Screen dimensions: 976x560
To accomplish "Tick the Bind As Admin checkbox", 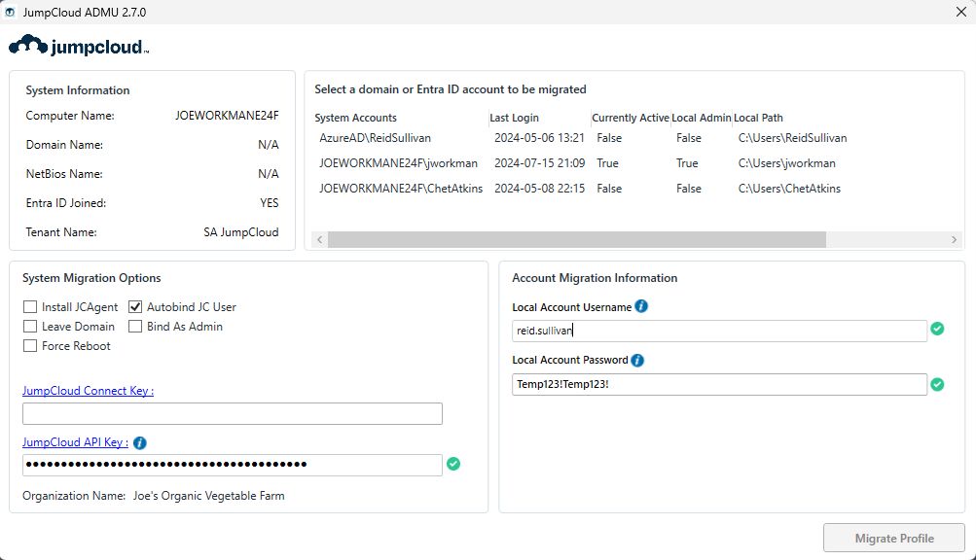I will pyautogui.click(x=135, y=326).
